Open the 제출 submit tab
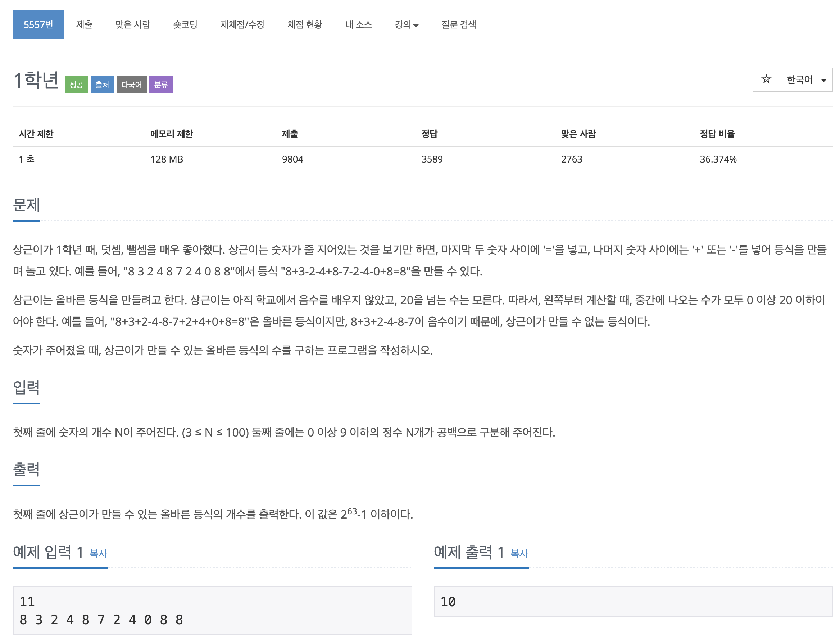 coord(84,24)
